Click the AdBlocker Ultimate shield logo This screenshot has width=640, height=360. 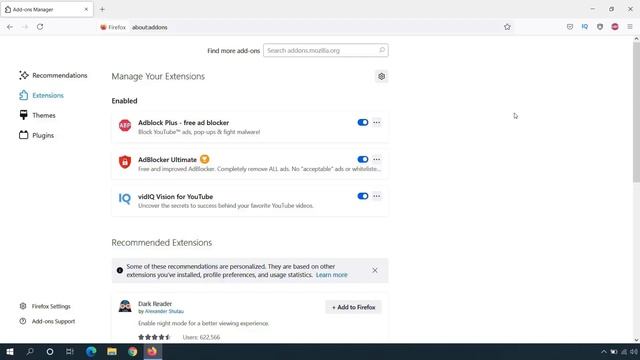[x=125, y=162]
